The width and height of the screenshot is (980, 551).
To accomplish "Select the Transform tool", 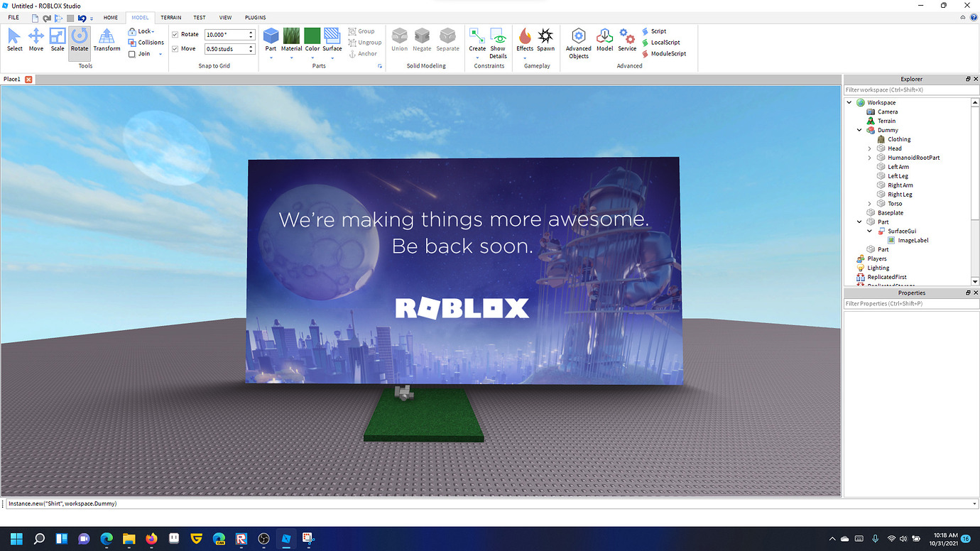I will [x=106, y=39].
